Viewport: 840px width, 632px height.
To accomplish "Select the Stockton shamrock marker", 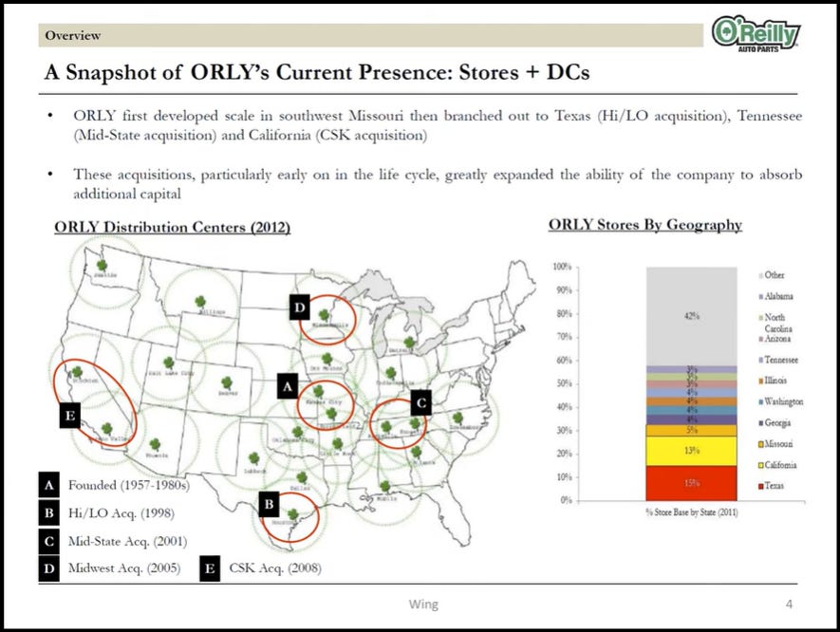I will (x=77, y=371).
